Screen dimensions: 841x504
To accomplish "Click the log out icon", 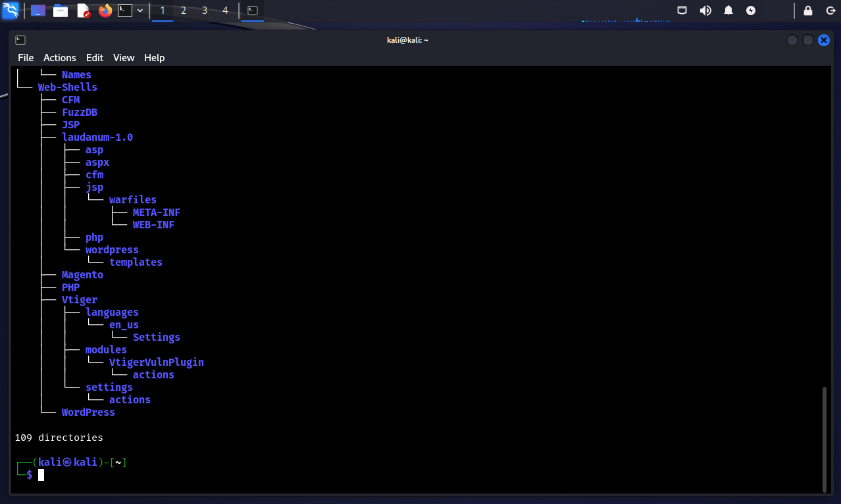I will [829, 11].
